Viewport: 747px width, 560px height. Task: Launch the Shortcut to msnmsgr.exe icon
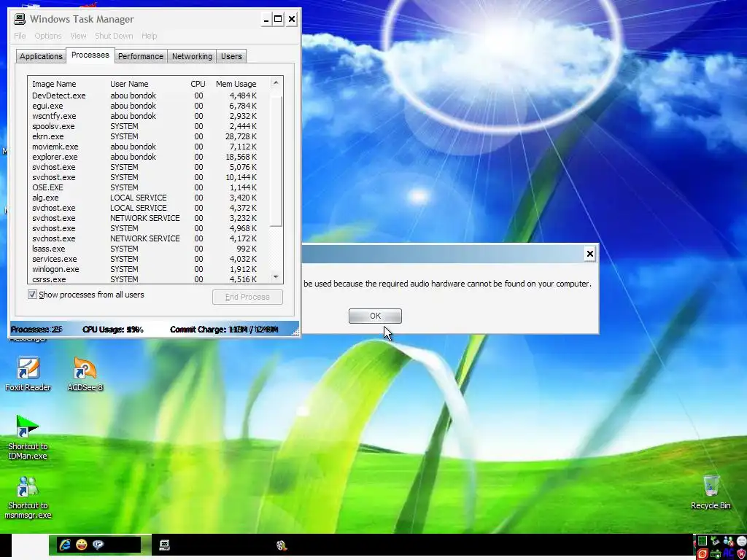28,497
